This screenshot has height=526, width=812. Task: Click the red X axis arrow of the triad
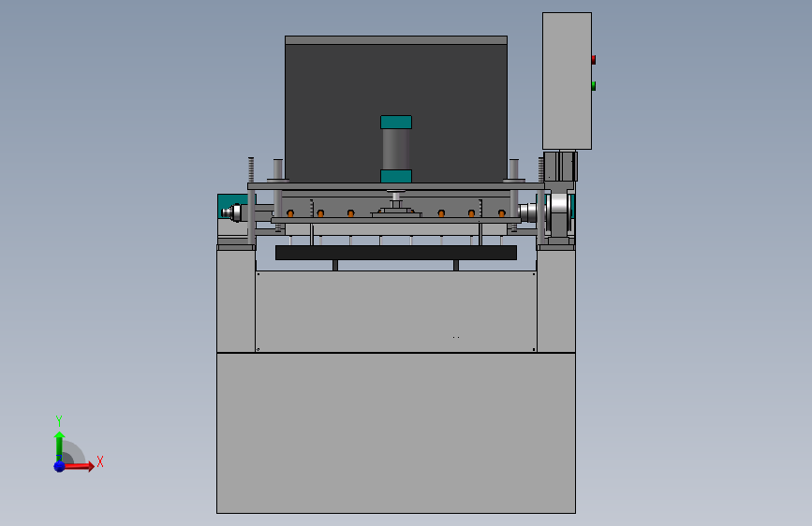click(x=79, y=466)
